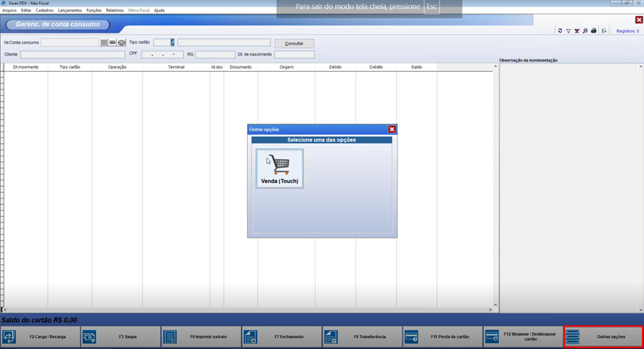Close the Outras opções dialog
Viewport: 644px width, 349px height.
(392, 129)
